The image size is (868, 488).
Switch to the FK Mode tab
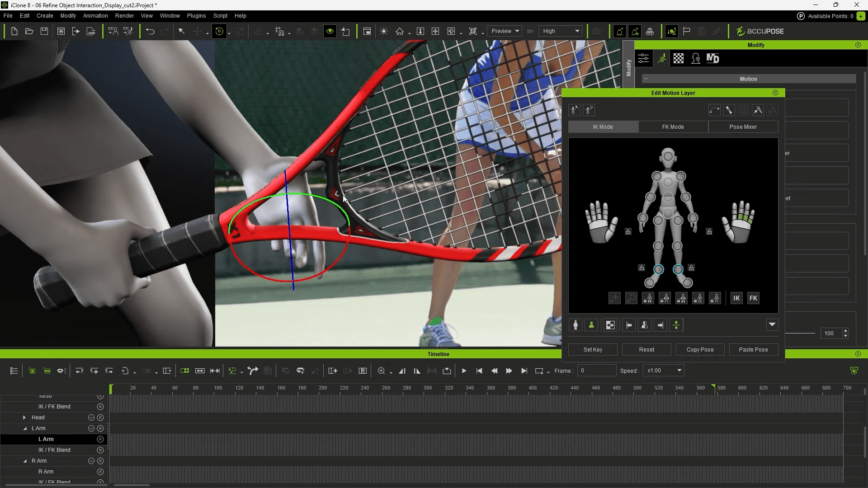[x=673, y=127]
